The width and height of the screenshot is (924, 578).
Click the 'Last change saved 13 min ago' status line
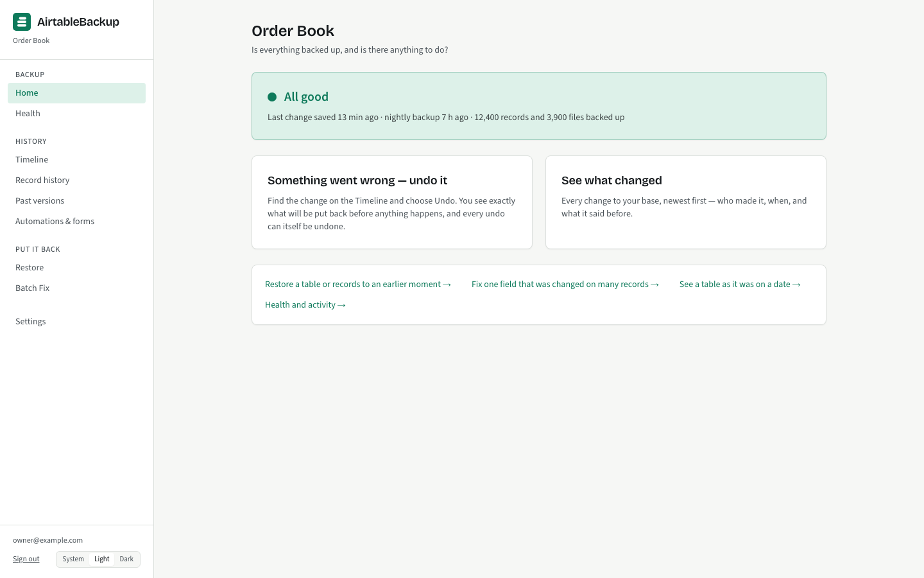(x=446, y=118)
